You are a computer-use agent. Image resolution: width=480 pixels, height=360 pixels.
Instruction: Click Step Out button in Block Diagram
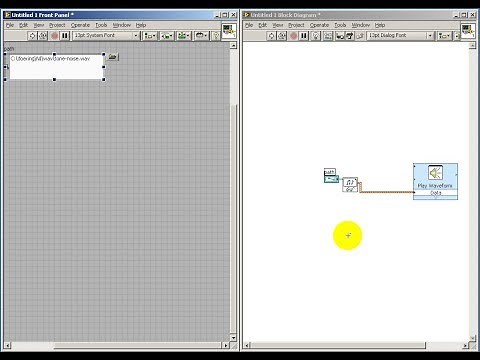tap(359, 36)
